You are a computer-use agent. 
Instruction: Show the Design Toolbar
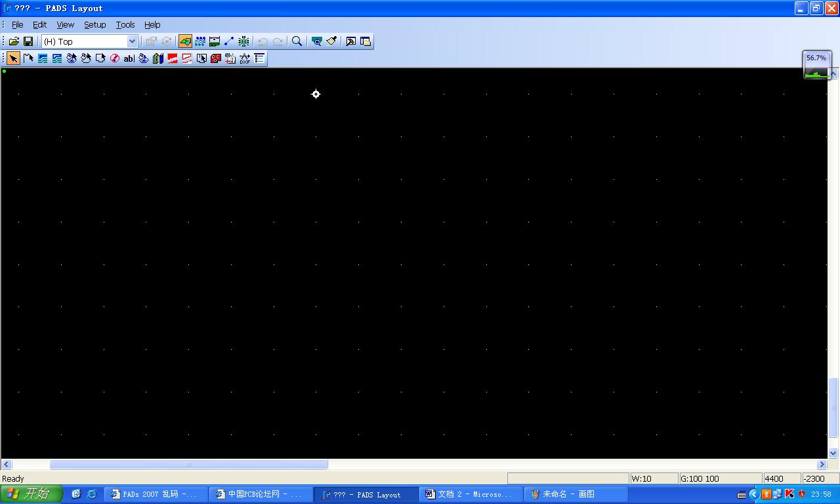[x=200, y=41]
